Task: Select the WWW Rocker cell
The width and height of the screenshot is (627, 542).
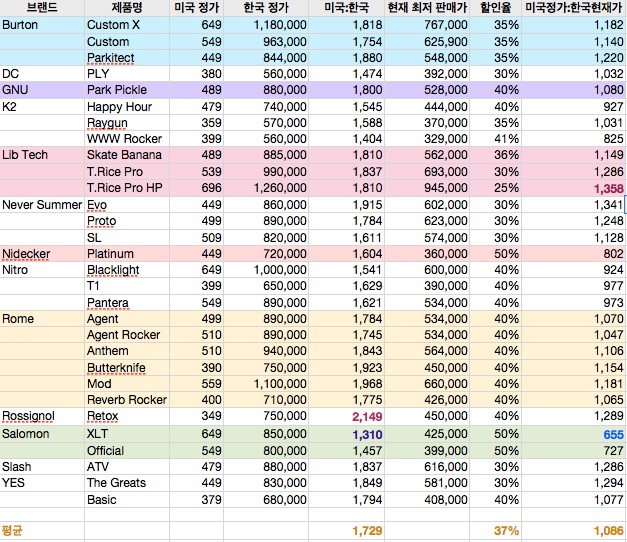Action: tap(127, 139)
